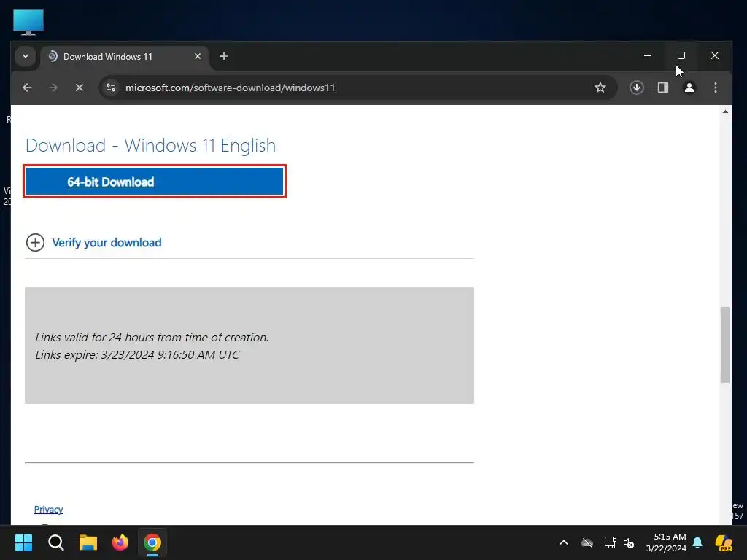This screenshot has height=560, width=747.
Task: Open File Explorer from the taskbar
Action: click(88, 542)
